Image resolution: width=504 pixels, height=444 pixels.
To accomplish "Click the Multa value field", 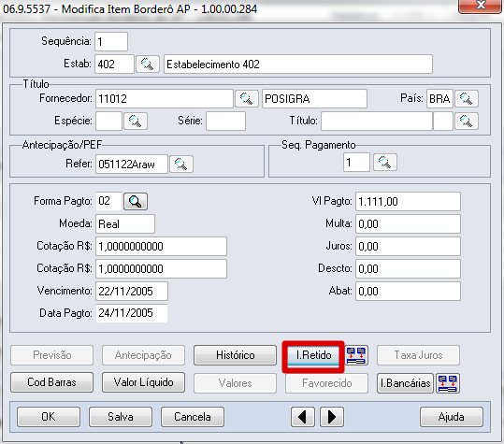I will (x=408, y=223).
